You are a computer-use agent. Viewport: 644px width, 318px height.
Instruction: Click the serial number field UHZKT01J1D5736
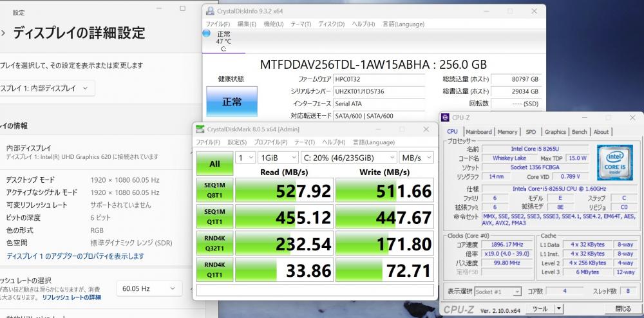tap(379, 91)
